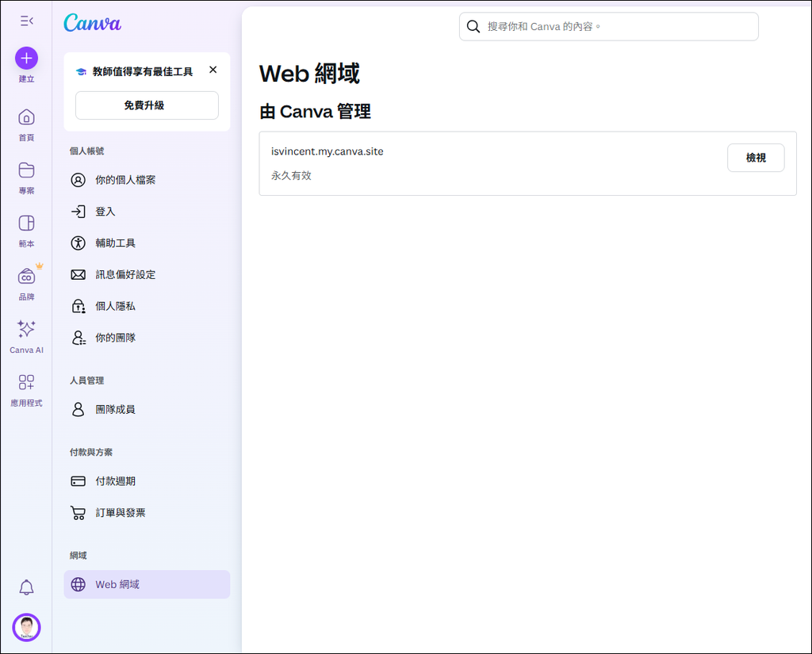Open Projects (專案) folder icon
The width and height of the screenshot is (812, 654).
(26, 170)
